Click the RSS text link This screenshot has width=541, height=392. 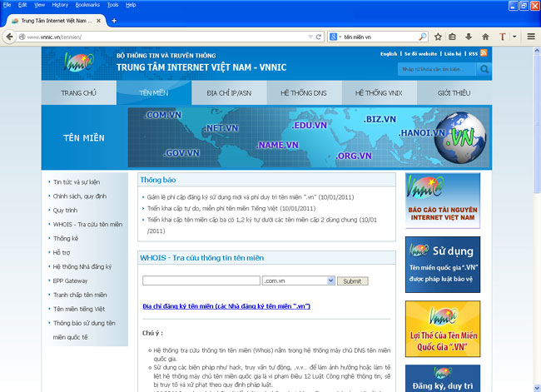point(473,54)
